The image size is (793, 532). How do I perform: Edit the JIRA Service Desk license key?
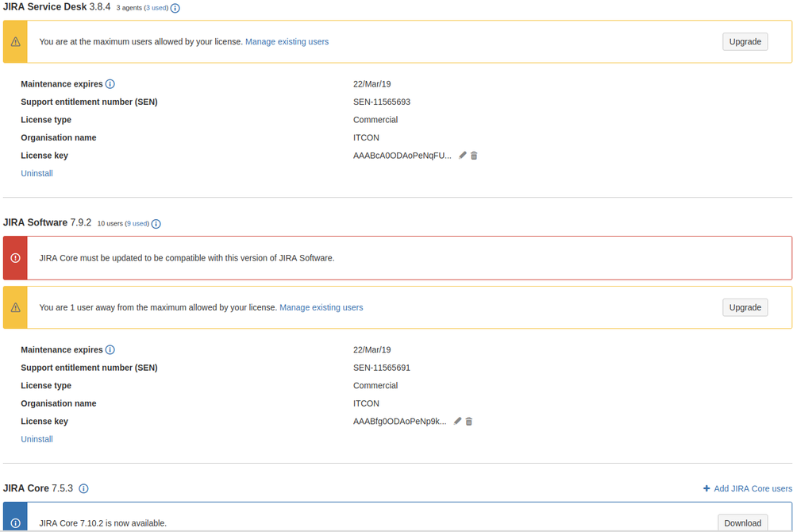click(462, 156)
